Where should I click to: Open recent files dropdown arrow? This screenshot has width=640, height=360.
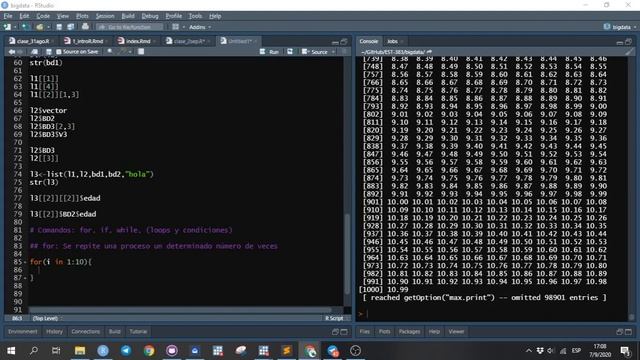pyautogui.click(x=48, y=27)
